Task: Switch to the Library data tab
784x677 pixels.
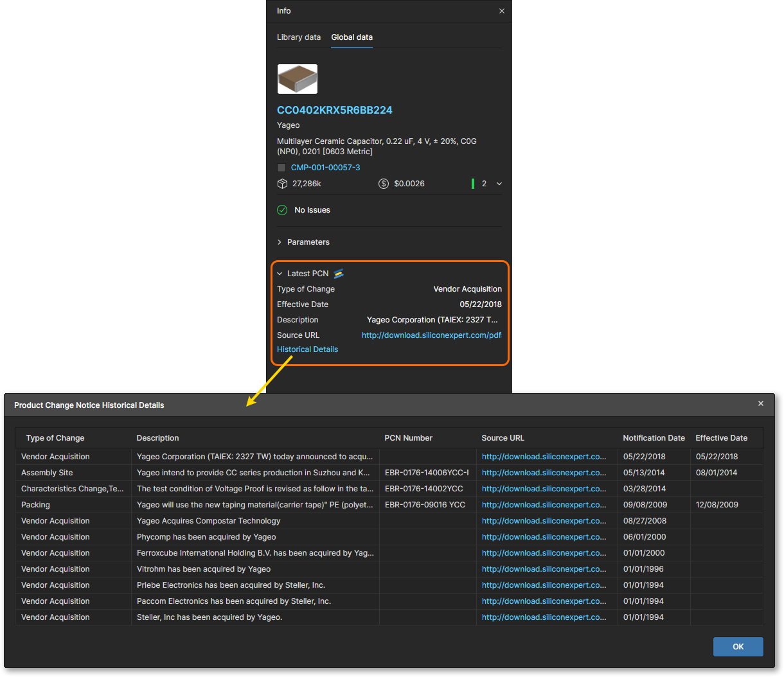Action: (x=299, y=37)
